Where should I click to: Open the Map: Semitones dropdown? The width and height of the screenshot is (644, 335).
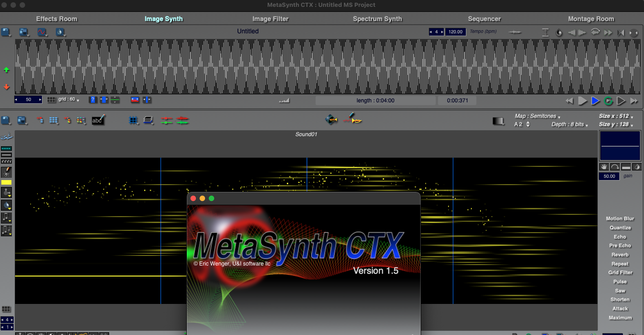[537, 117]
